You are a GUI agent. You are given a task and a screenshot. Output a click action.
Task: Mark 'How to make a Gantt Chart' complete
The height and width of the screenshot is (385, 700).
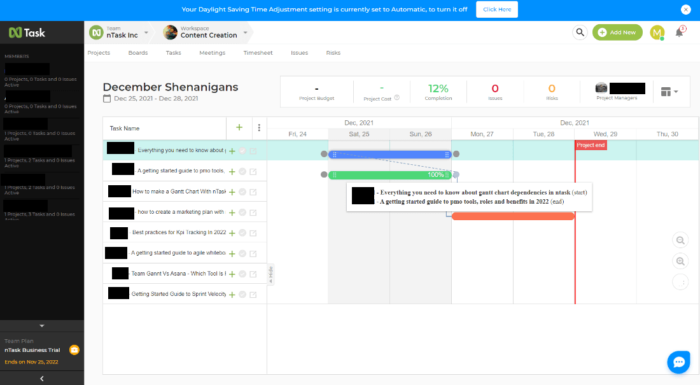(x=242, y=192)
